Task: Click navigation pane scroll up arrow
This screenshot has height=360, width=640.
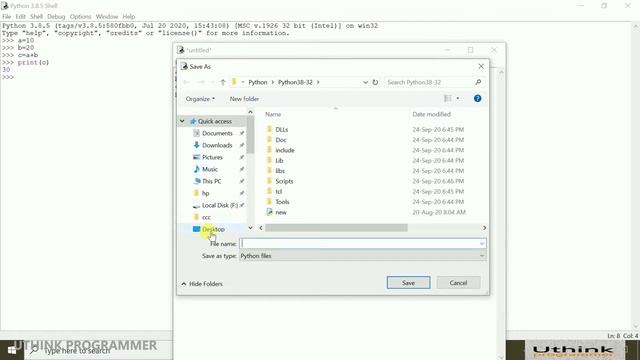Action: (250, 112)
